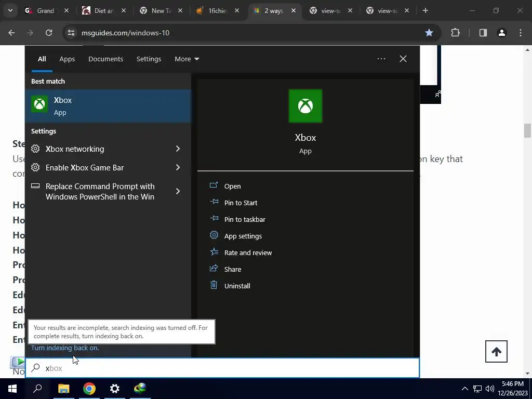Screen dimensions: 532x399
Task: Click the Share arrow icon
Action: pos(214,269)
